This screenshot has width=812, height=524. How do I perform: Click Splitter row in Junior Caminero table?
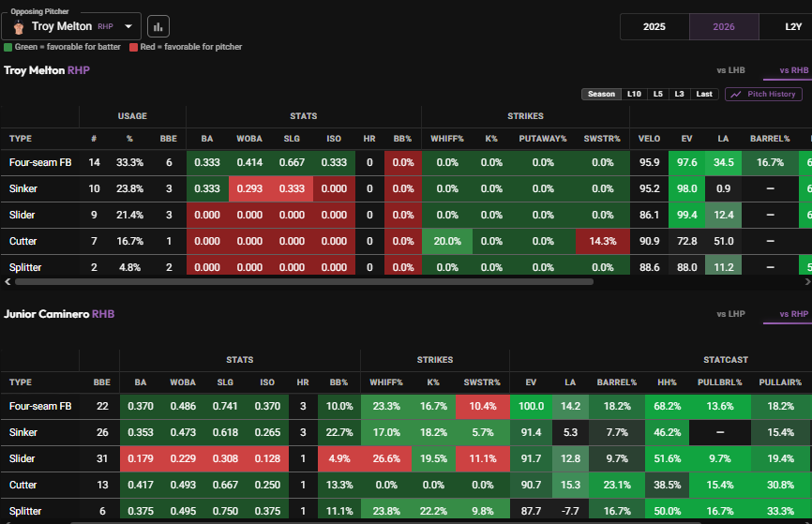click(x=406, y=510)
